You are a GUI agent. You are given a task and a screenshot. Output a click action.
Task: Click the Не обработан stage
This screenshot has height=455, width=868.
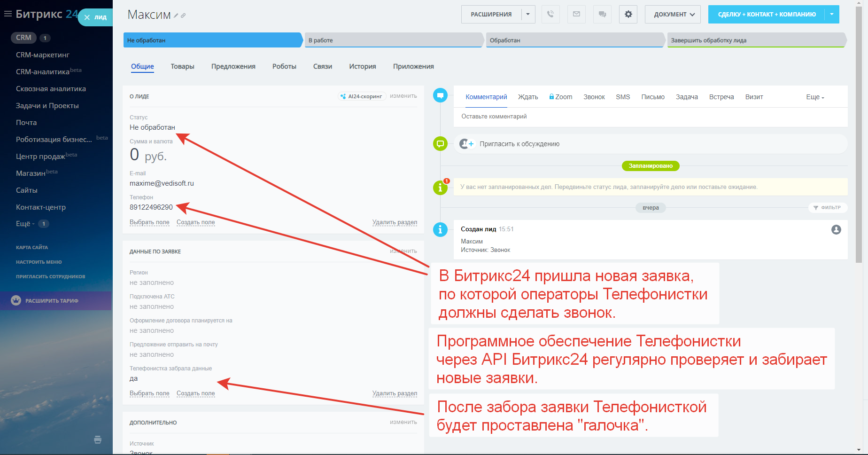click(x=213, y=40)
